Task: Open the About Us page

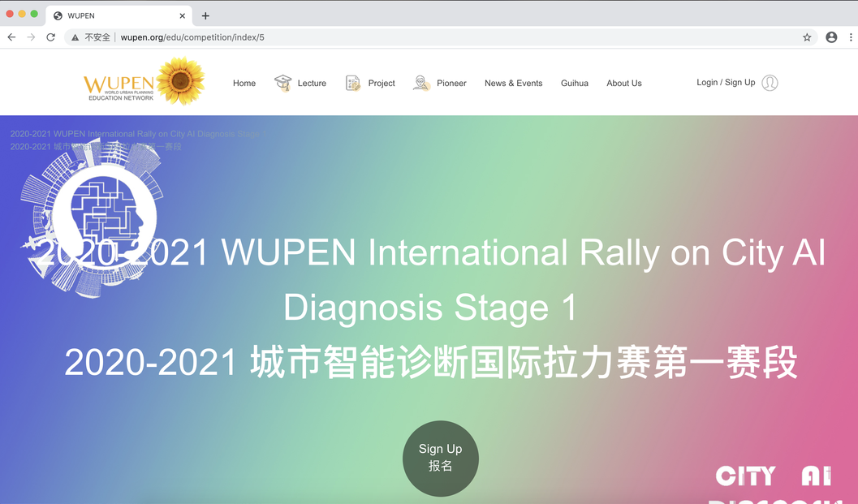Action: 623,83
